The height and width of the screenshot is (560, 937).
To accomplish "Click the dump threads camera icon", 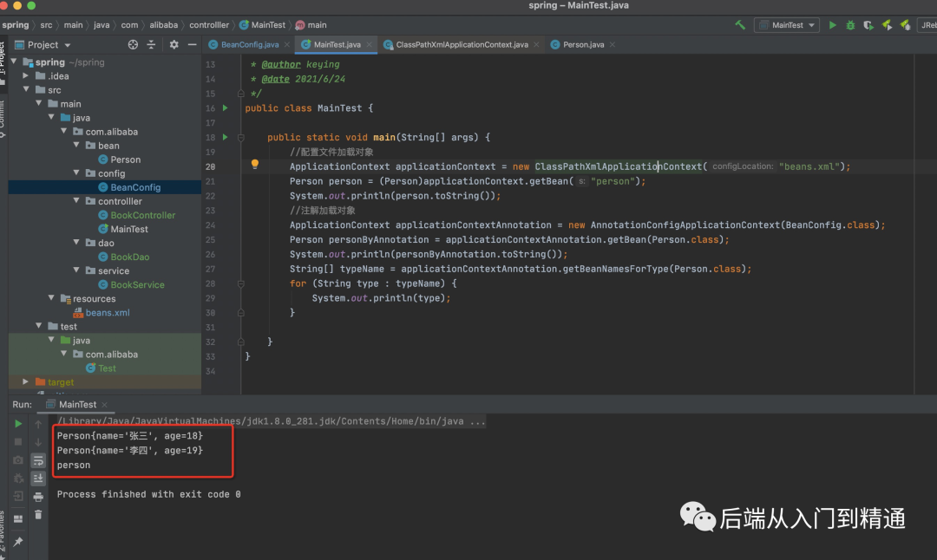I will point(18,460).
